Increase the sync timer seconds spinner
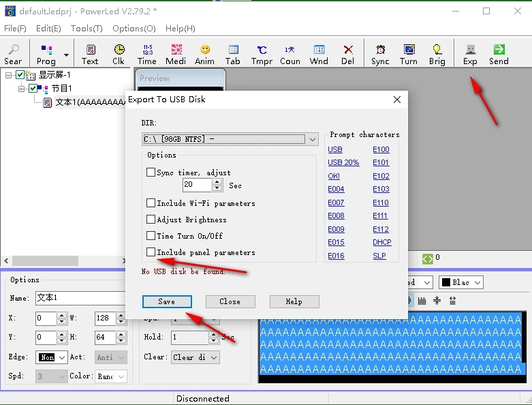Image resolution: width=532 pixels, height=405 pixels. 217,181
